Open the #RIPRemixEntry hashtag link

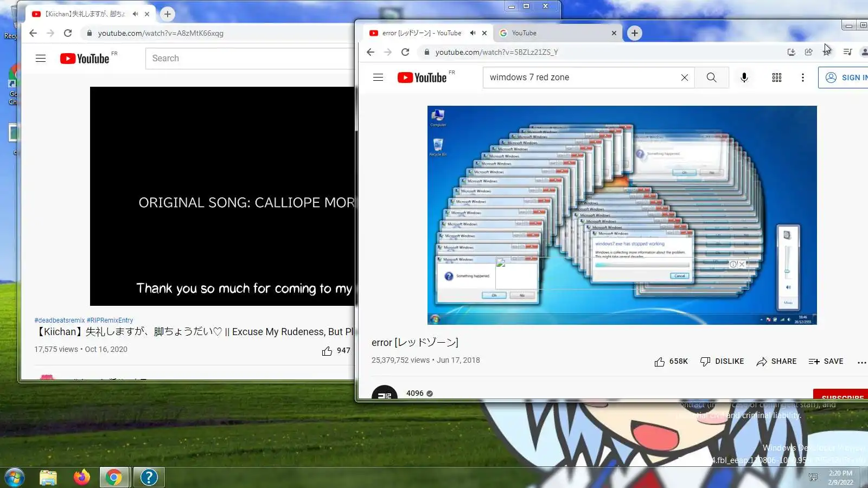coord(110,320)
